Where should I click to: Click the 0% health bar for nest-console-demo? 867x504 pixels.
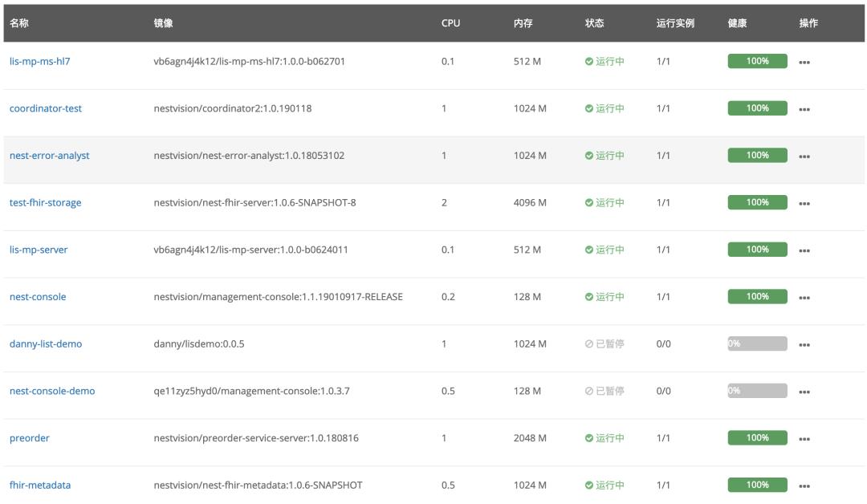[x=757, y=391]
